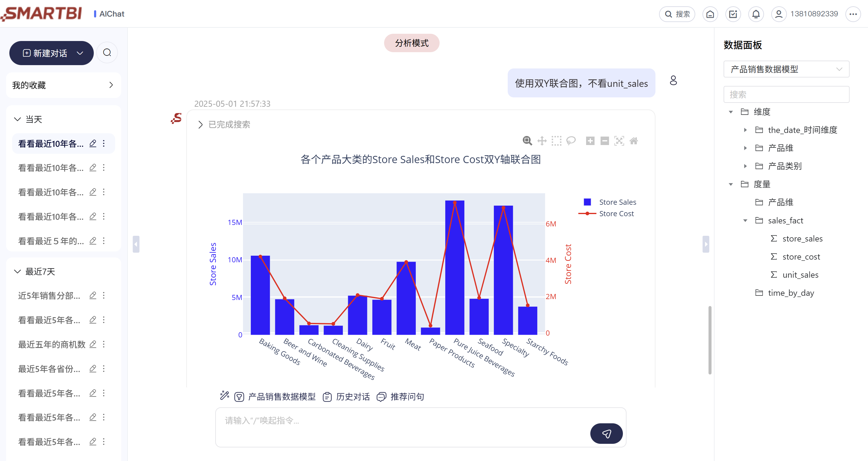Click the user avatar beside the message
Image resolution: width=868 pixels, height=461 pixels.
[x=673, y=81]
